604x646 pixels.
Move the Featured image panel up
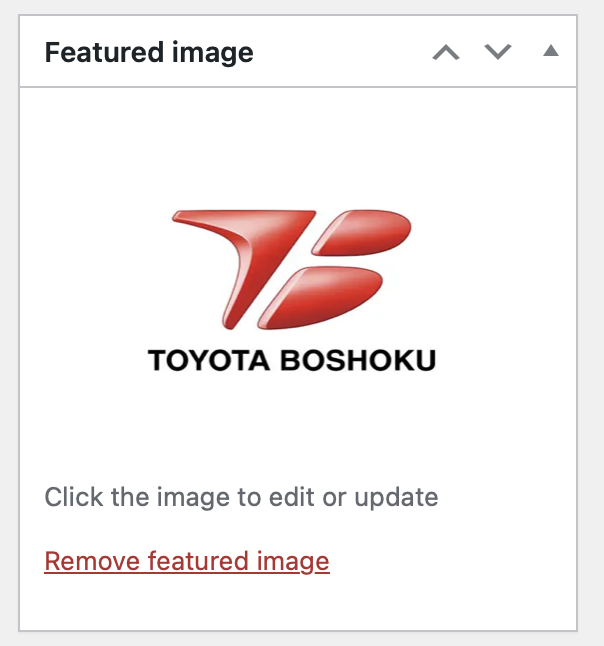point(446,52)
